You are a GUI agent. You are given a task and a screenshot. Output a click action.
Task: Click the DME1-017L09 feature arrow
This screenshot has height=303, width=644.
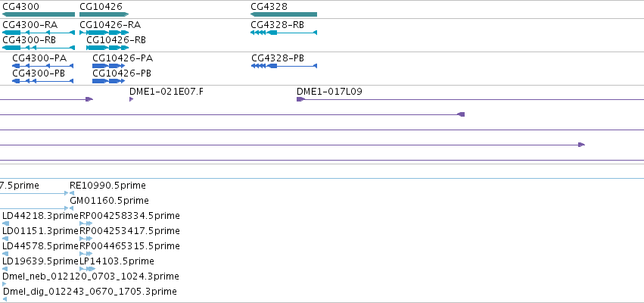point(301,99)
